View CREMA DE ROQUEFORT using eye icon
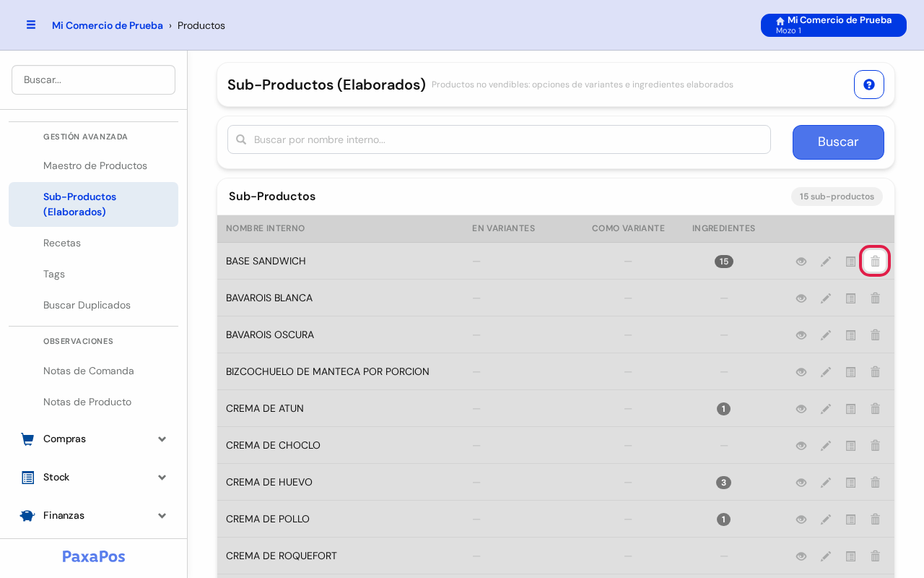Image resolution: width=924 pixels, height=578 pixels. [x=801, y=556]
